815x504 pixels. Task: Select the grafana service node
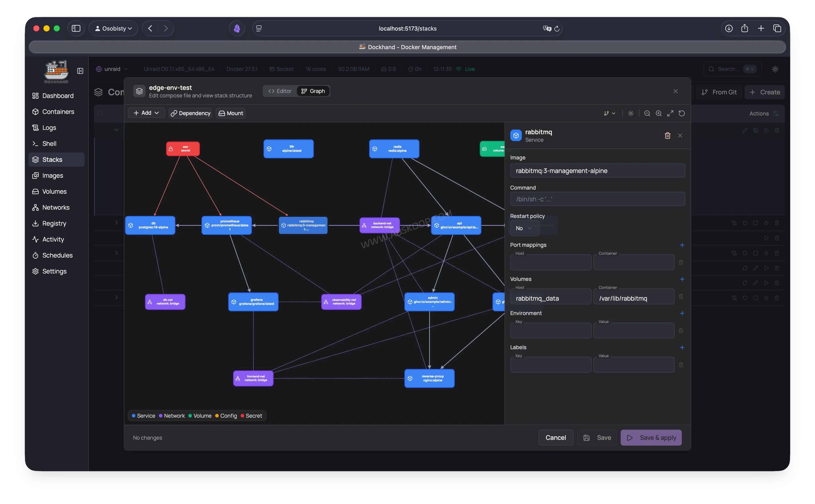pyautogui.click(x=253, y=302)
